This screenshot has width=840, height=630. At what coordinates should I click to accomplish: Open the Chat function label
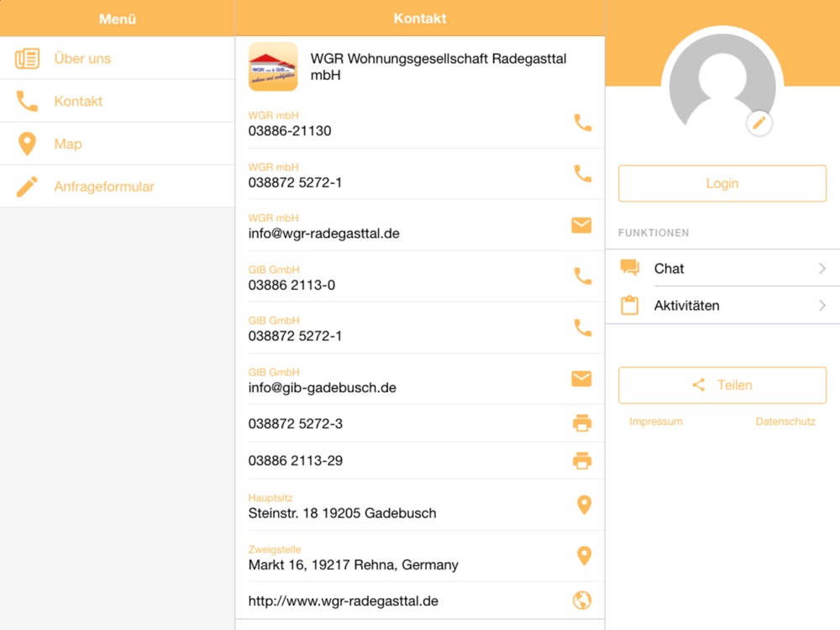click(669, 269)
